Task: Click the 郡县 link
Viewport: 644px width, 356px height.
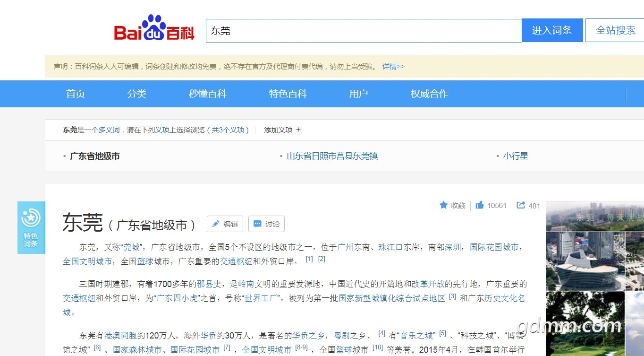Action: (x=205, y=284)
